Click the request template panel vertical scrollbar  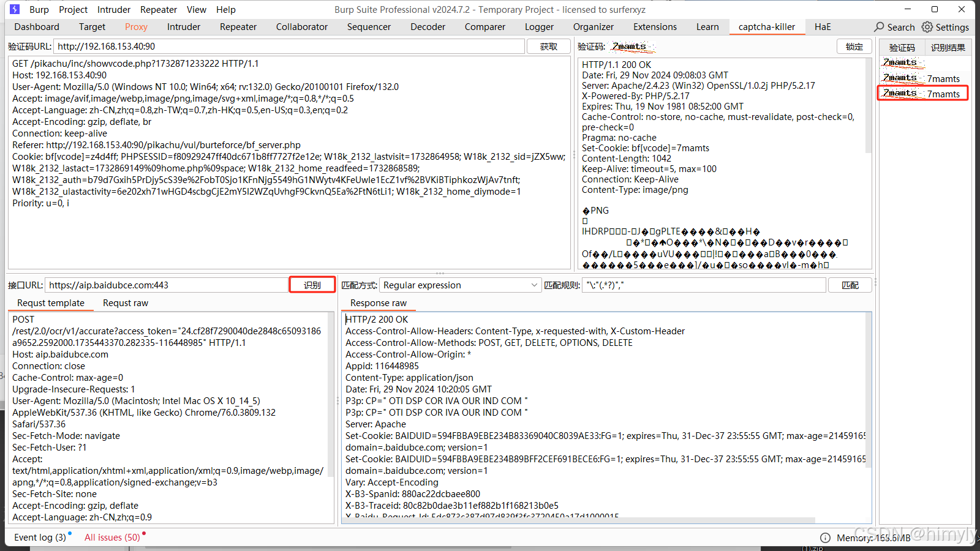pos(331,395)
